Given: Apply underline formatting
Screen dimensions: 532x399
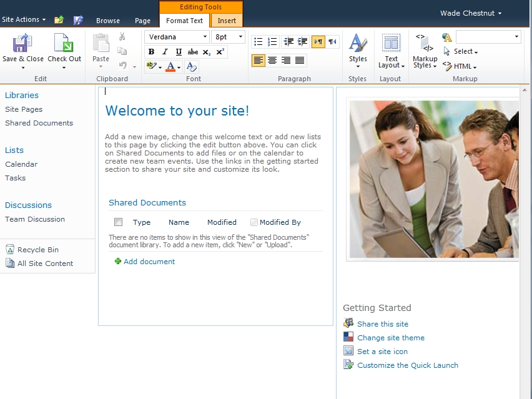Looking at the screenshot, I should [x=179, y=52].
